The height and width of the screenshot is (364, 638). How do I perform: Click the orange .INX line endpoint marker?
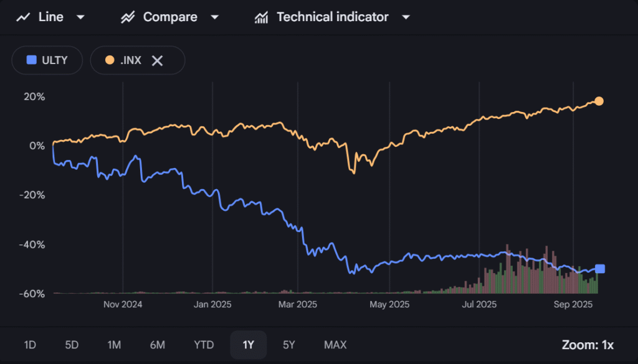(599, 101)
